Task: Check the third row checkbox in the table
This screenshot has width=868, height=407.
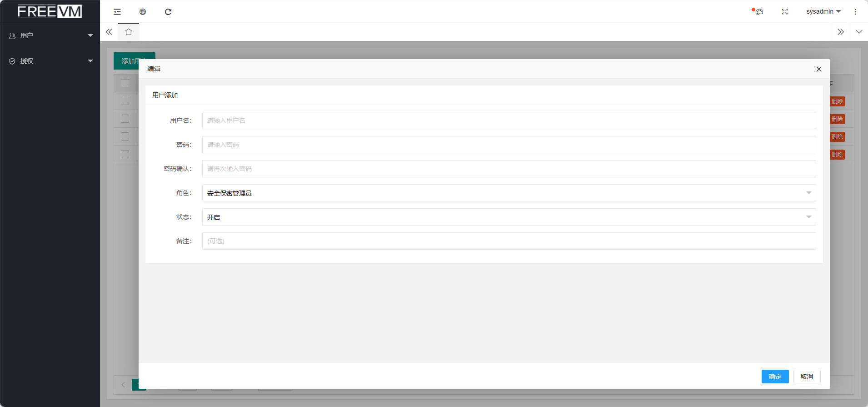Action: point(125,136)
